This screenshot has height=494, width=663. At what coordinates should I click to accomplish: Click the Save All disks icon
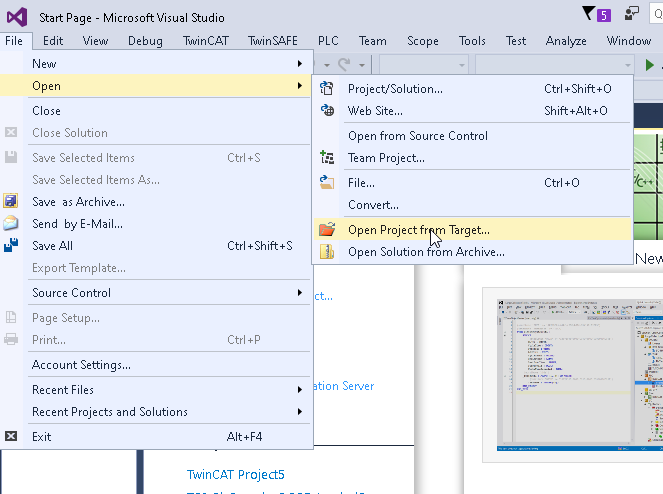click(11, 245)
